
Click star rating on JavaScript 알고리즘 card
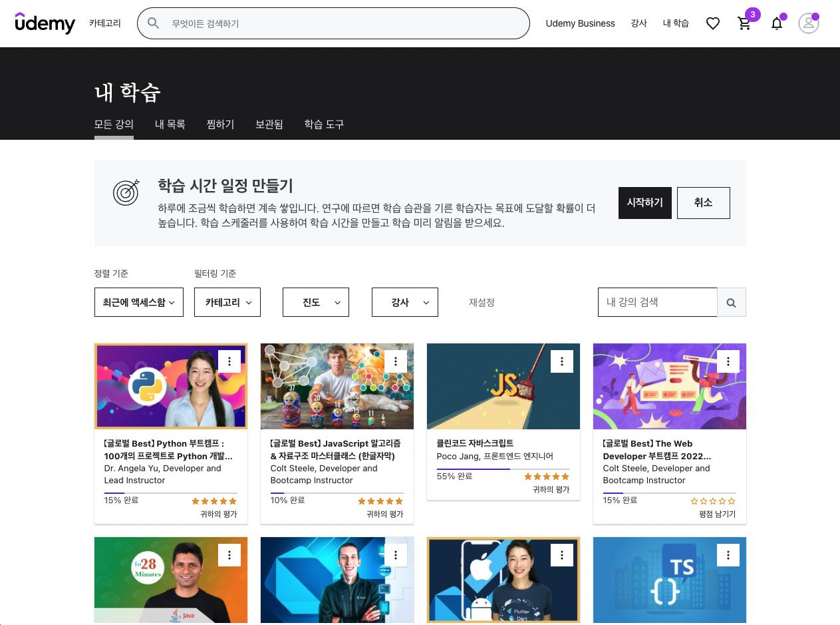pos(380,501)
